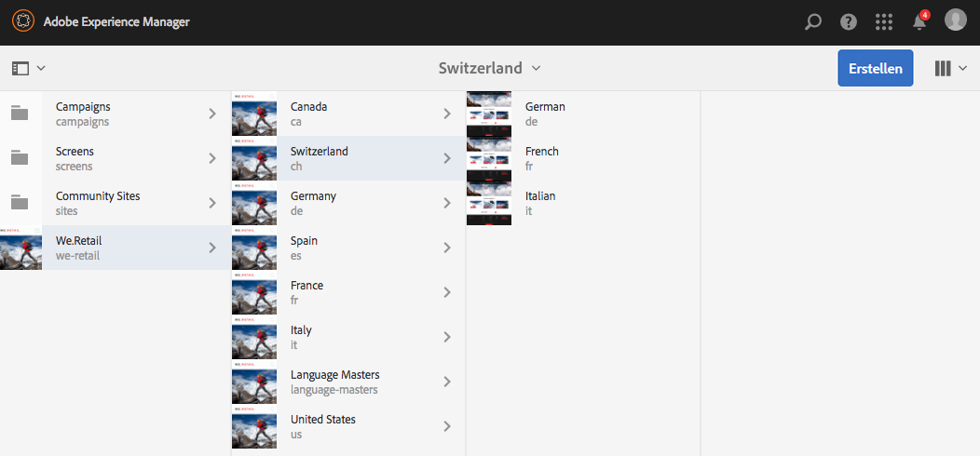Expand the Germany row chevron
The height and width of the screenshot is (456, 980).
point(447,203)
